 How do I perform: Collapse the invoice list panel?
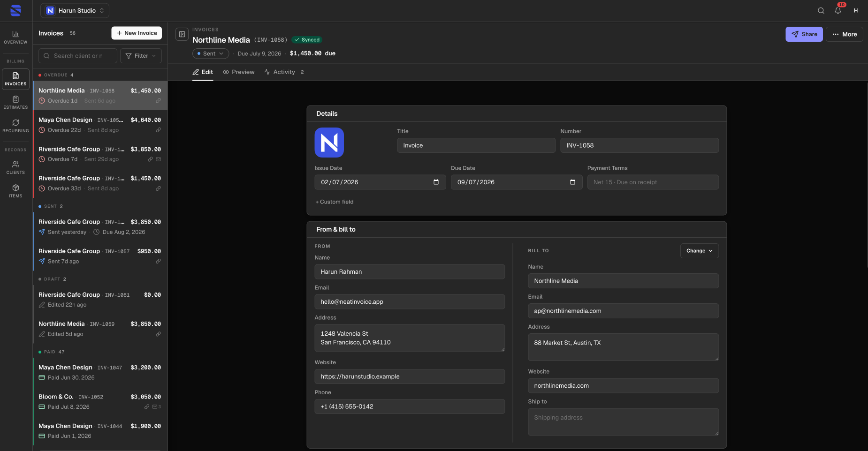point(182,34)
